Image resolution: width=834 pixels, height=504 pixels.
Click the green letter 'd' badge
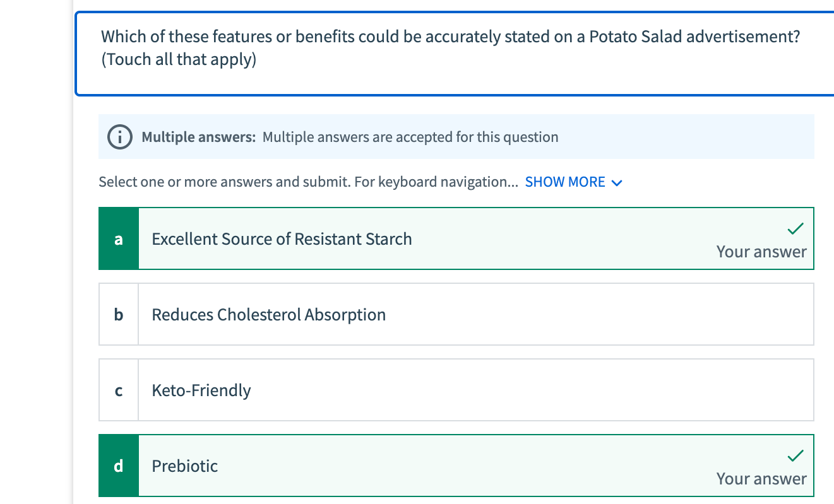[119, 466]
